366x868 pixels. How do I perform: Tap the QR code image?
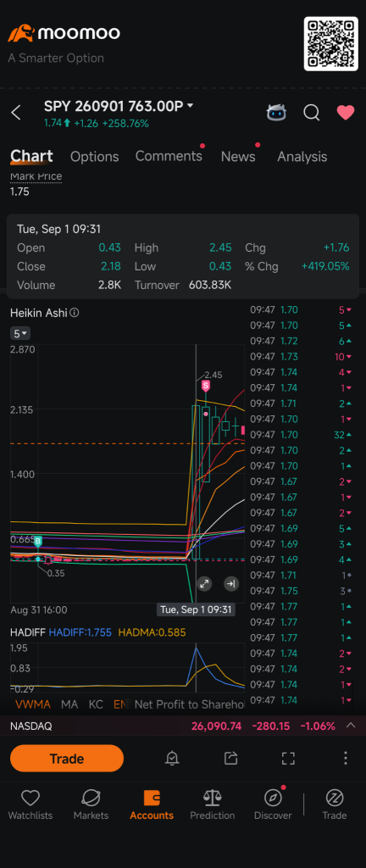coord(331,44)
